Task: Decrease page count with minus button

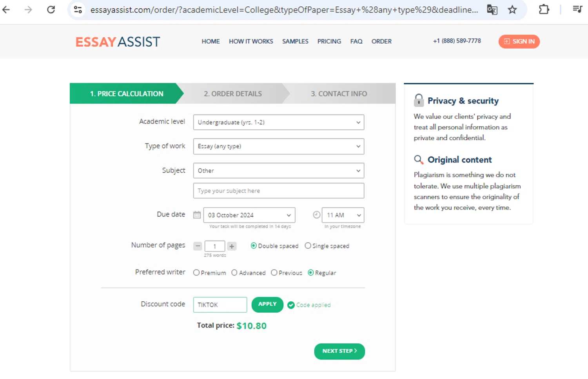Action: [198, 246]
